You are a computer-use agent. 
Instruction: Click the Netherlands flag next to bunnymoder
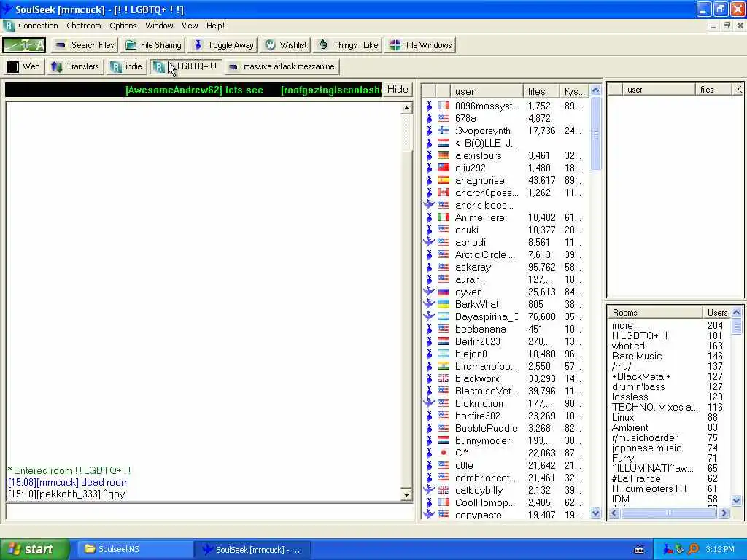(x=444, y=440)
